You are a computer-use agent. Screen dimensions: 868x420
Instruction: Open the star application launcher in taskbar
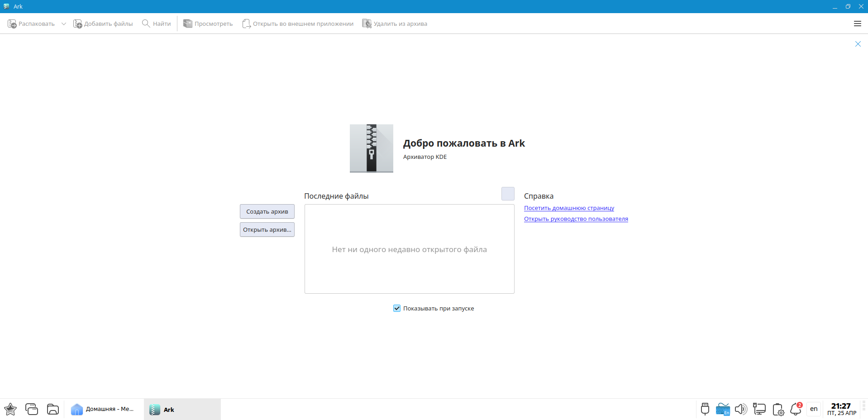(x=10, y=409)
